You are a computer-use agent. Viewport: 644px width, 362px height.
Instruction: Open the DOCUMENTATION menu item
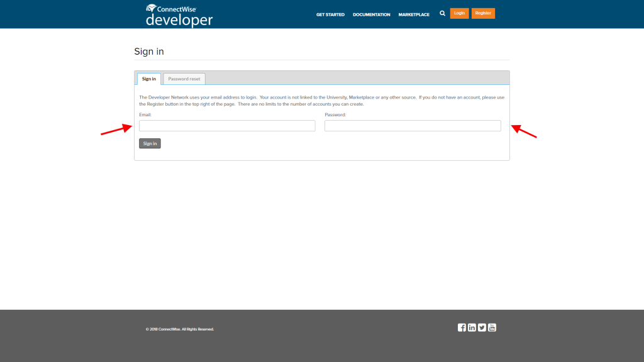(371, 14)
